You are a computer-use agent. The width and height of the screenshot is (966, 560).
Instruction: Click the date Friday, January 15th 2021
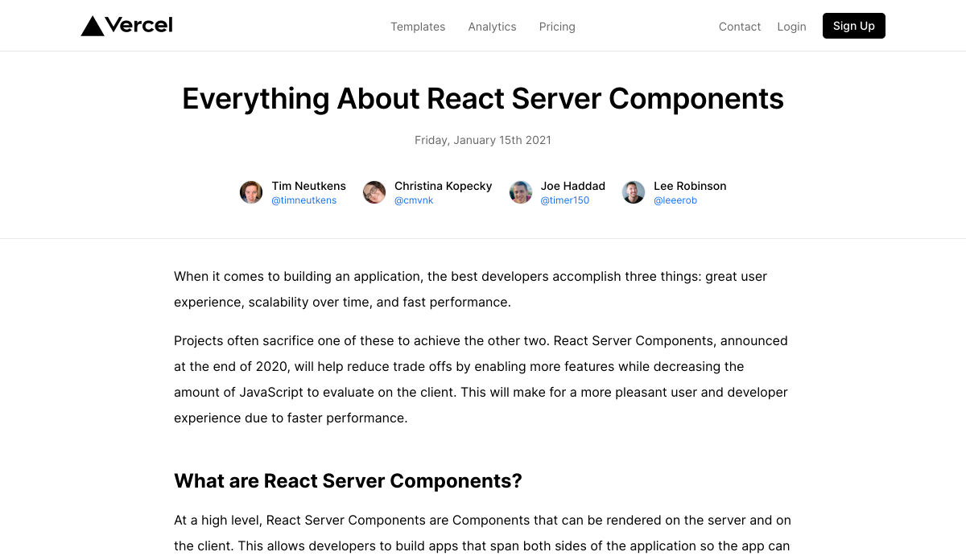483,140
